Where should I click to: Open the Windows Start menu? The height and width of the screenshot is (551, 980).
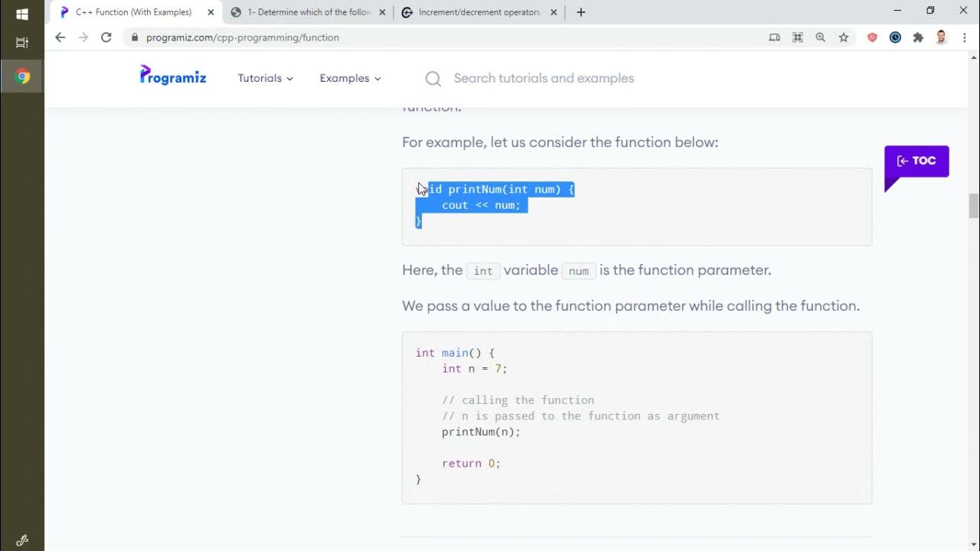22,14
